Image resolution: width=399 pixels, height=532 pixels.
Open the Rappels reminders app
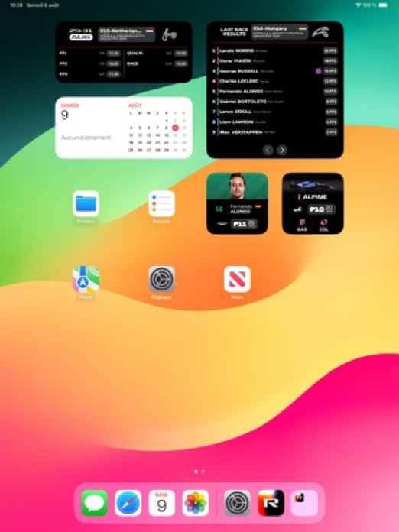[x=161, y=203]
